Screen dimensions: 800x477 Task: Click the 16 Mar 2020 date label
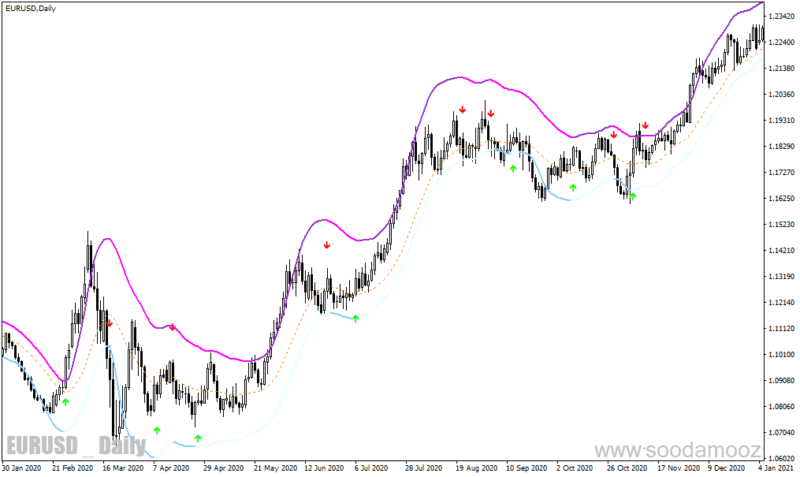[123, 468]
